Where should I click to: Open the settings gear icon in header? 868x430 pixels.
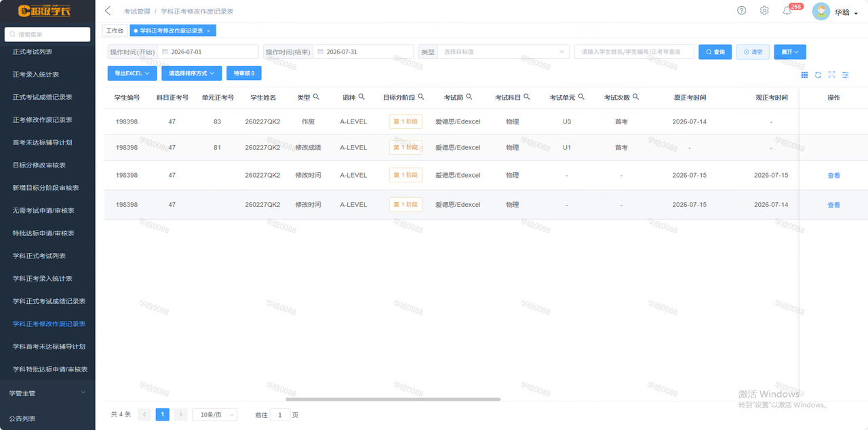pos(764,10)
